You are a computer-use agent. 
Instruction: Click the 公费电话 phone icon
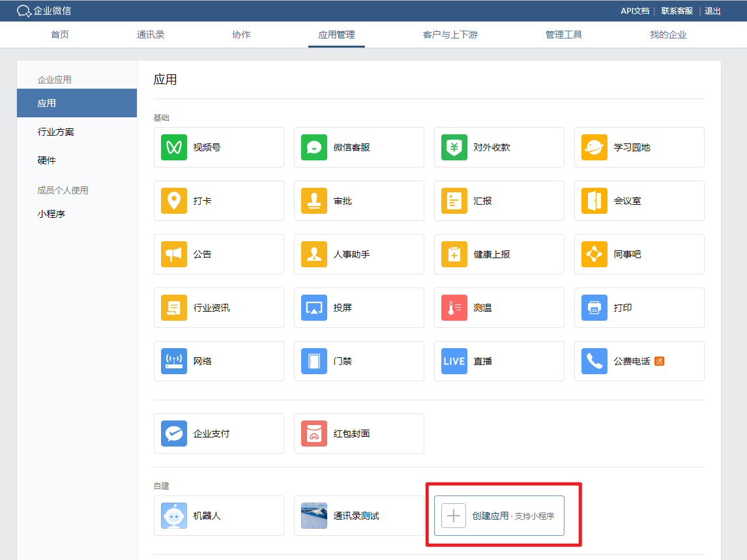coord(594,361)
